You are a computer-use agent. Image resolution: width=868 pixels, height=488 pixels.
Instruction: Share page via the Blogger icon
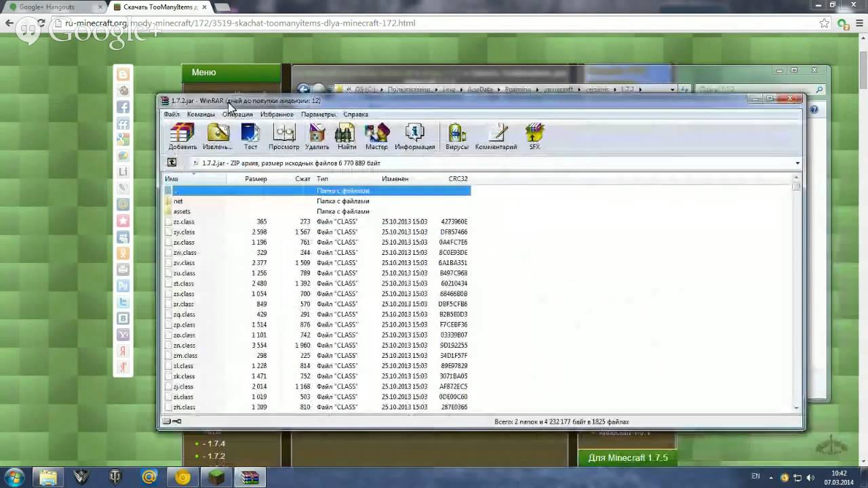(x=123, y=75)
